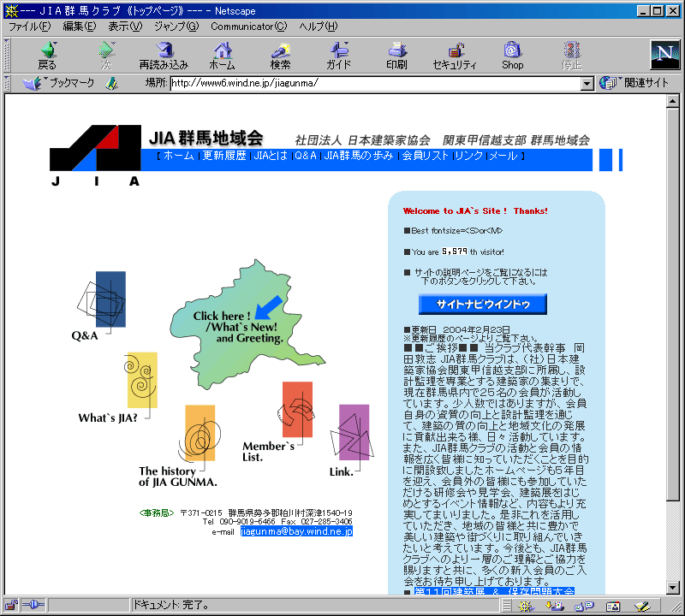685x616 pixels.
Task: Collapse the navigation toolbar grip handle
Action: 7,56
